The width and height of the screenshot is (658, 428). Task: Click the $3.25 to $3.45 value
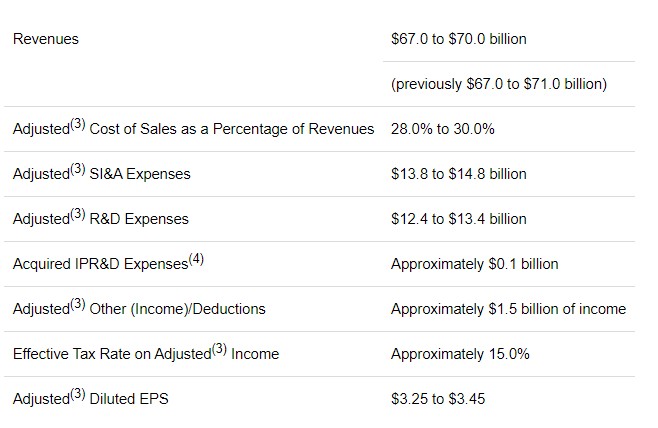tap(438, 399)
